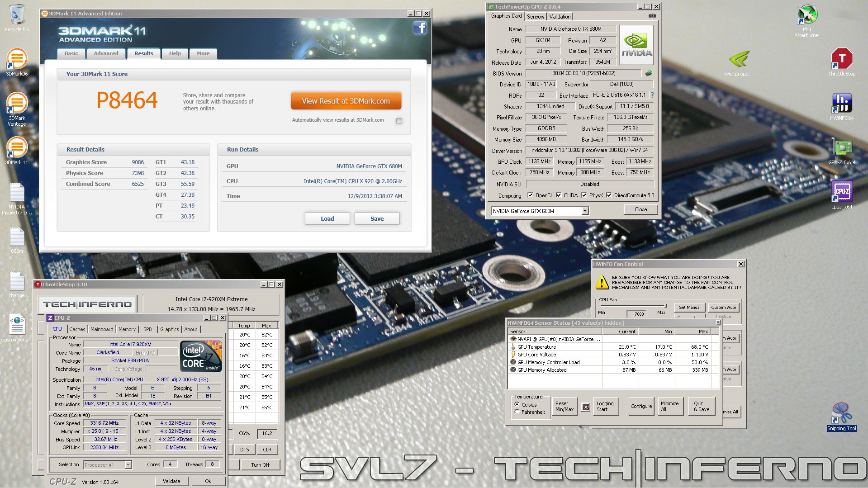Image resolution: width=868 pixels, height=488 pixels.
Task: Click the bus interface question mark in GPU-Z
Action: (x=652, y=95)
